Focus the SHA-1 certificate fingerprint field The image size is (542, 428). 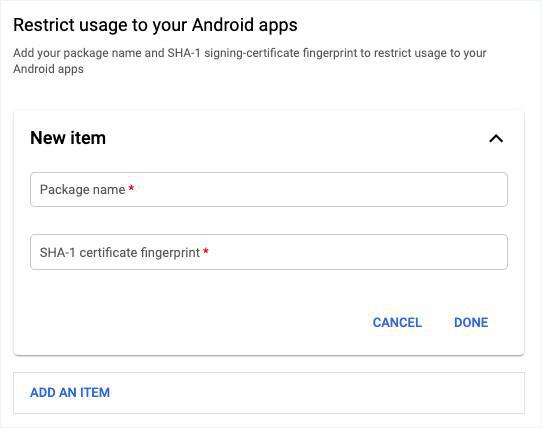(x=269, y=252)
